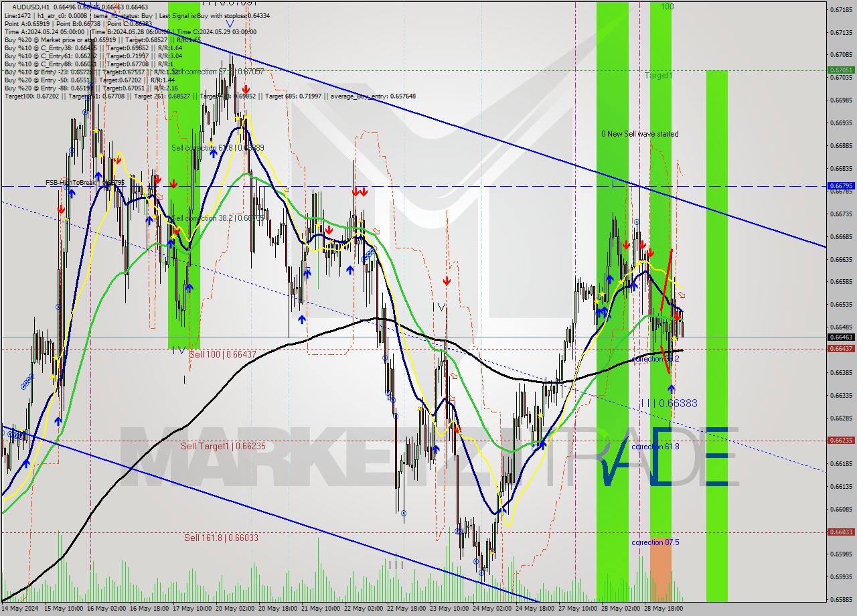Select the 'Time A:2024.05.24 05:00:00' text
This screenshot has width=857, height=616.
(x=44, y=31)
